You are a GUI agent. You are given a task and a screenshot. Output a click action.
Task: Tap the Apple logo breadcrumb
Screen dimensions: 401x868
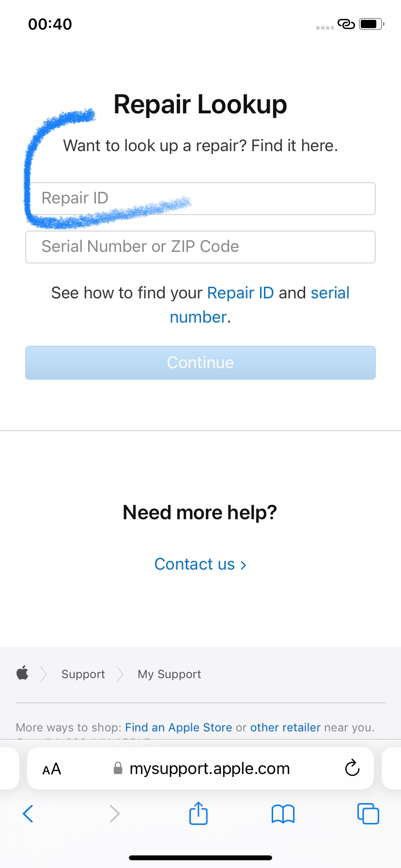coord(22,673)
